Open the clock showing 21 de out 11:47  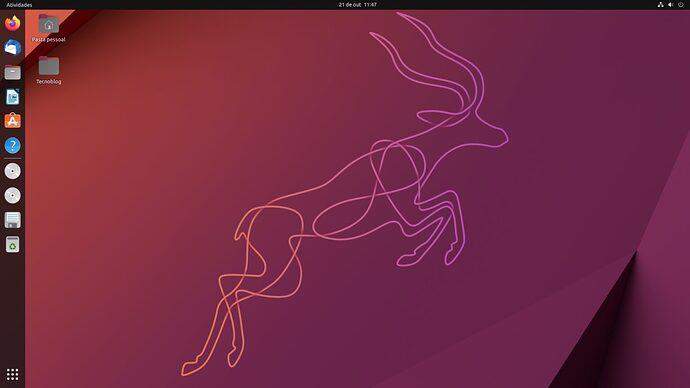357,5
